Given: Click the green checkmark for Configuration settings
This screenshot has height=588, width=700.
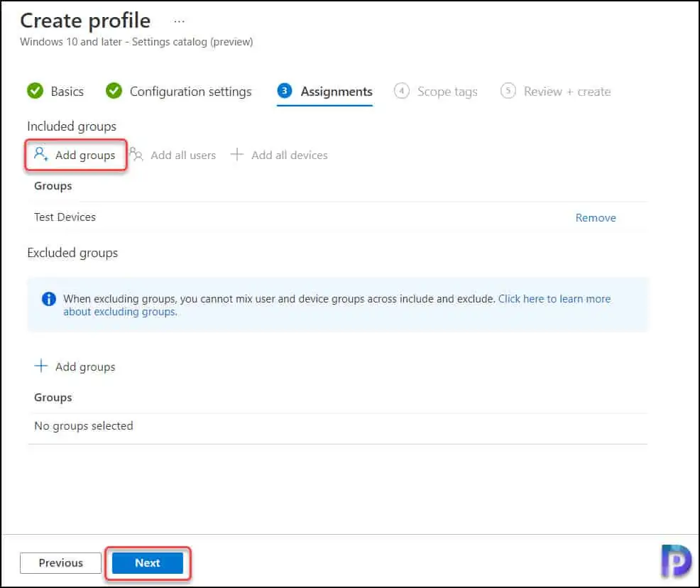Looking at the screenshot, I should click(x=114, y=91).
